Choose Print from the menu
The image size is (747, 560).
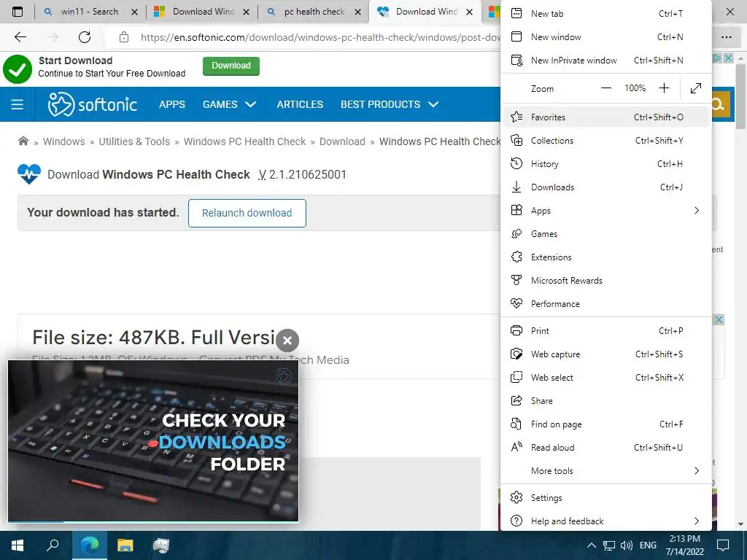point(606,331)
